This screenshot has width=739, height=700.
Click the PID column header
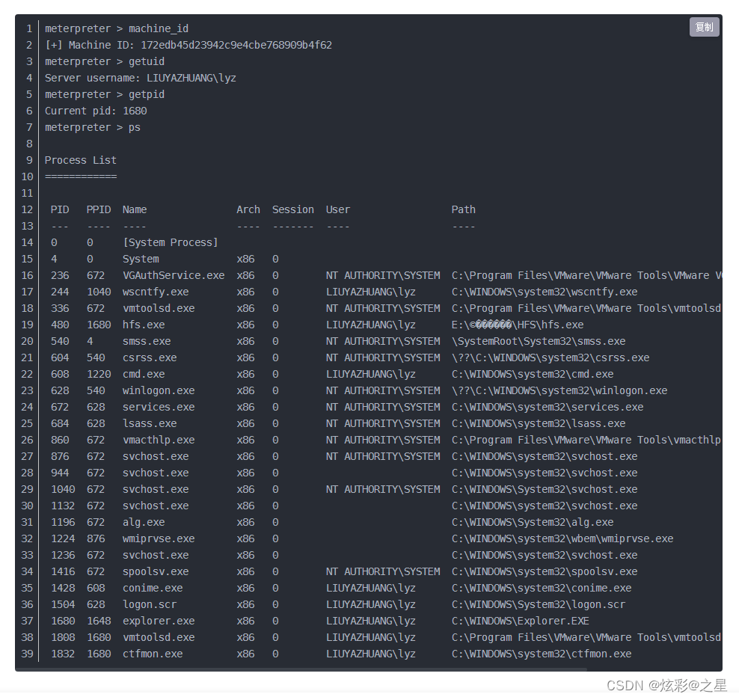point(60,209)
